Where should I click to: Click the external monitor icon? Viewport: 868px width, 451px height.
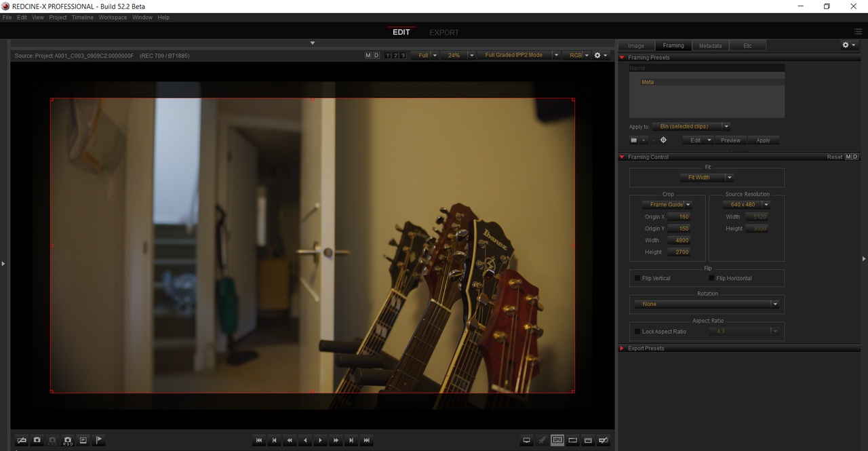click(x=526, y=440)
